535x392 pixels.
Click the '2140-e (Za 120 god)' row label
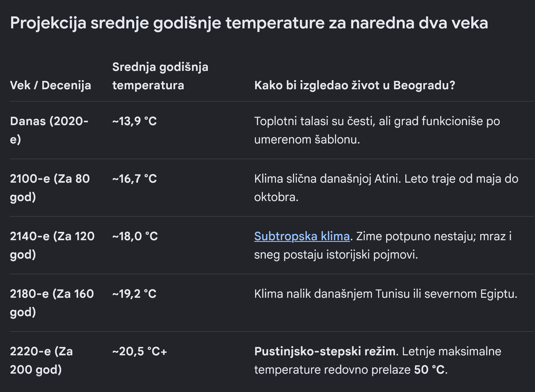pos(52,245)
